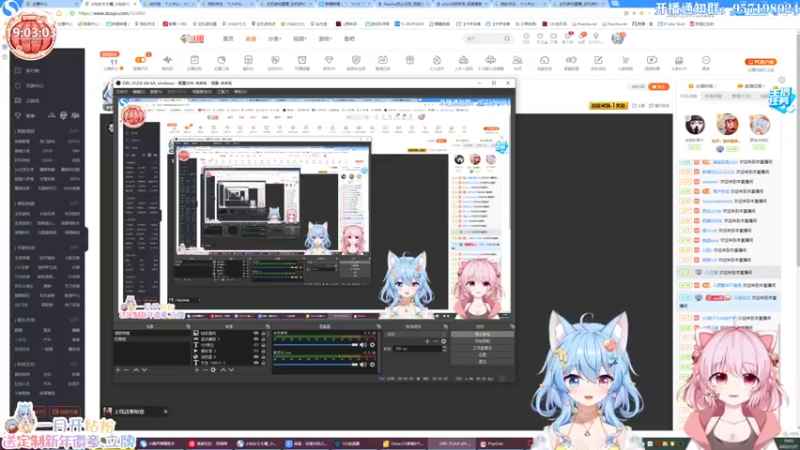Move the selected scene down in OBS
The width and height of the screenshot is (800, 450).
144,369
